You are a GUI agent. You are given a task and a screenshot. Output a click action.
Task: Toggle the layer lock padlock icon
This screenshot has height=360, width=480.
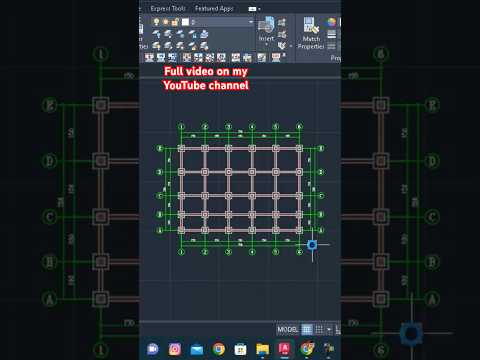175,22
